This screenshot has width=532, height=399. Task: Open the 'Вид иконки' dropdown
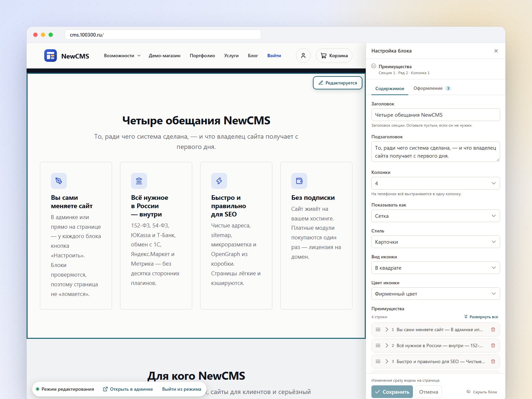436,268
